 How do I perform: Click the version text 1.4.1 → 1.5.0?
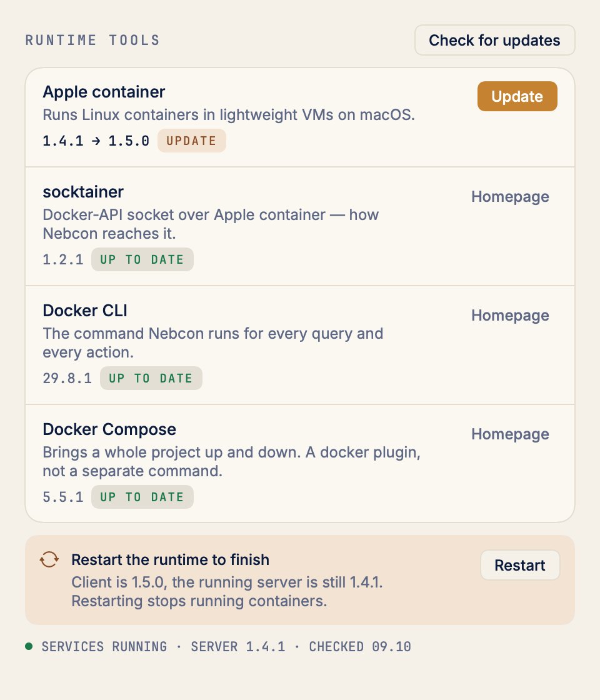(96, 141)
